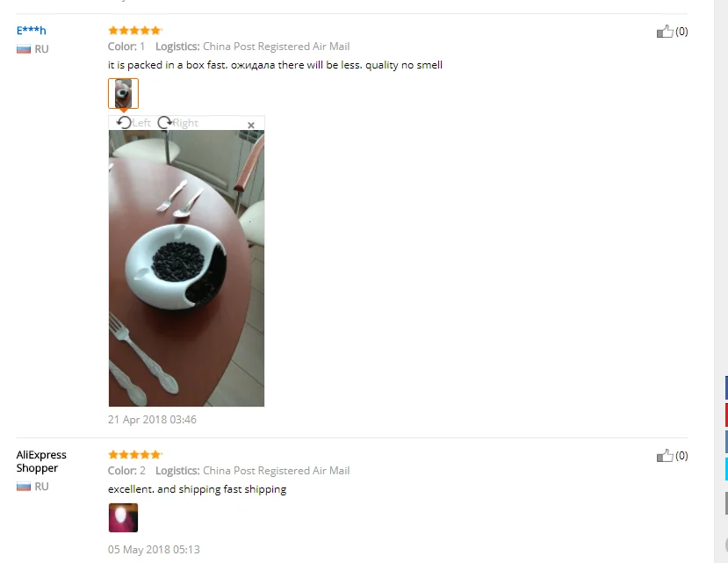Open AliExpress Shopper's review photo thumbnail
Viewport: 728px width, 563px height.
pyautogui.click(x=124, y=517)
